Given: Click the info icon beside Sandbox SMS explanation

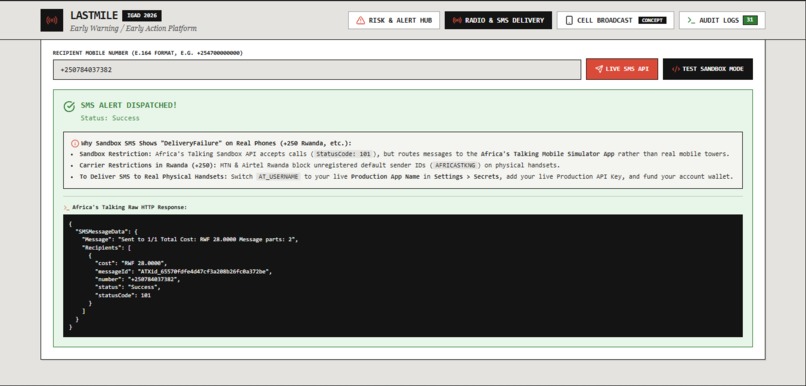Looking at the screenshot, I should click(x=75, y=143).
